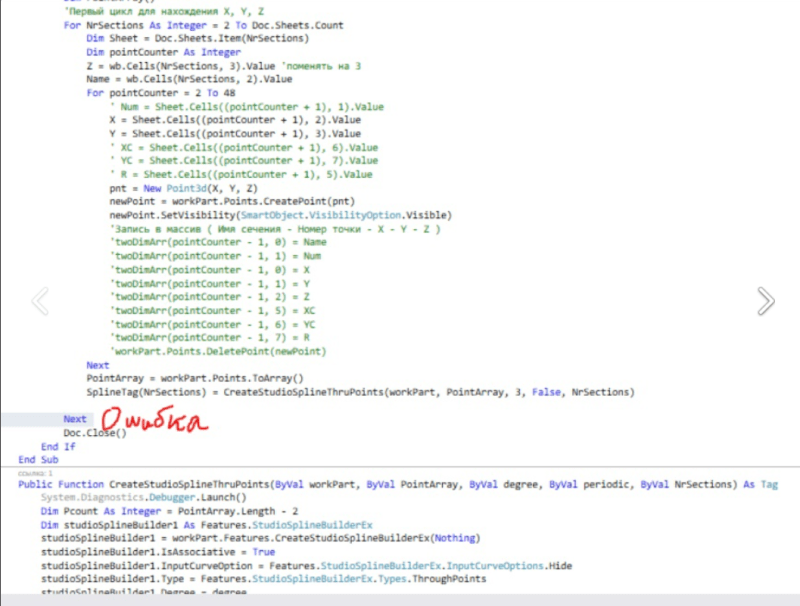Click 'Dim Pcount As Integer' line
The width and height of the screenshot is (800, 606).
coord(169,511)
